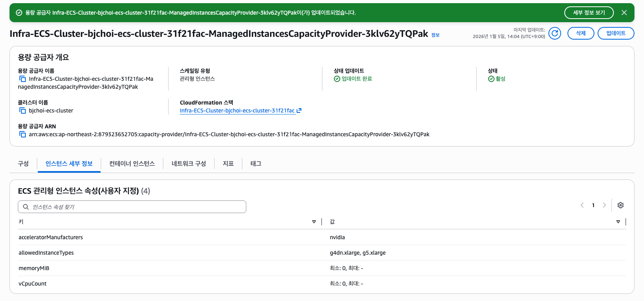Select the 인스턴스 세부 정보 tab
The width and height of the screenshot is (644, 301).
tap(69, 164)
